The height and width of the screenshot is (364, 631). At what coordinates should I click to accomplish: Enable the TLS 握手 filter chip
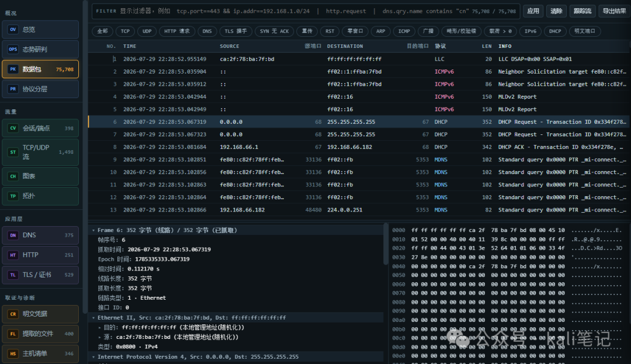click(236, 31)
